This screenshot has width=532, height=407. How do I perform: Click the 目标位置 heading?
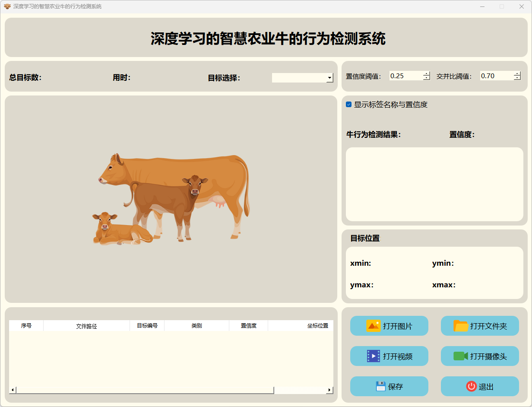[365, 238]
